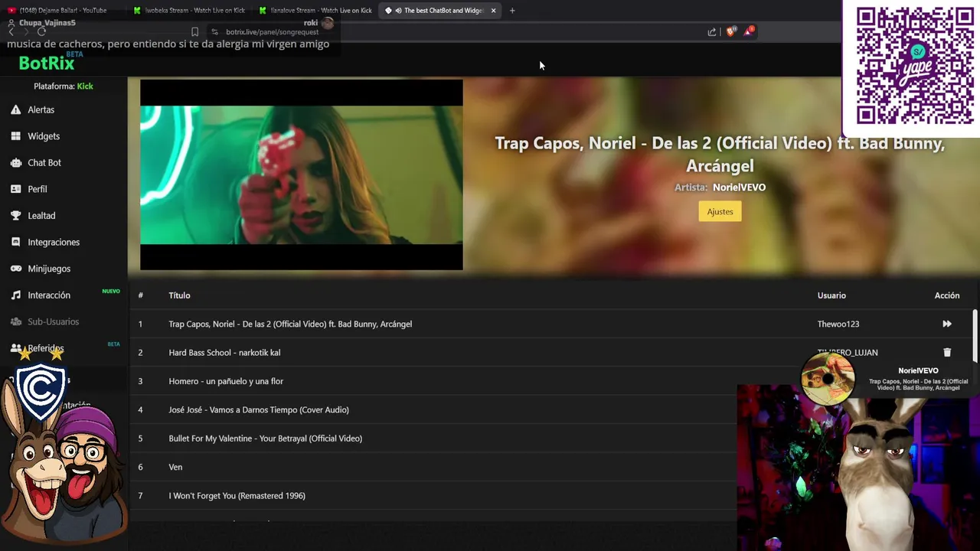Click user name Thewoo123
980x551 pixels.
coord(838,324)
